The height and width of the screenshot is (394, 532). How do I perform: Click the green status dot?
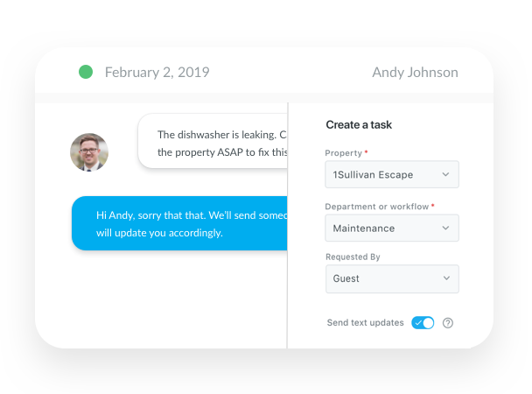(86, 72)
